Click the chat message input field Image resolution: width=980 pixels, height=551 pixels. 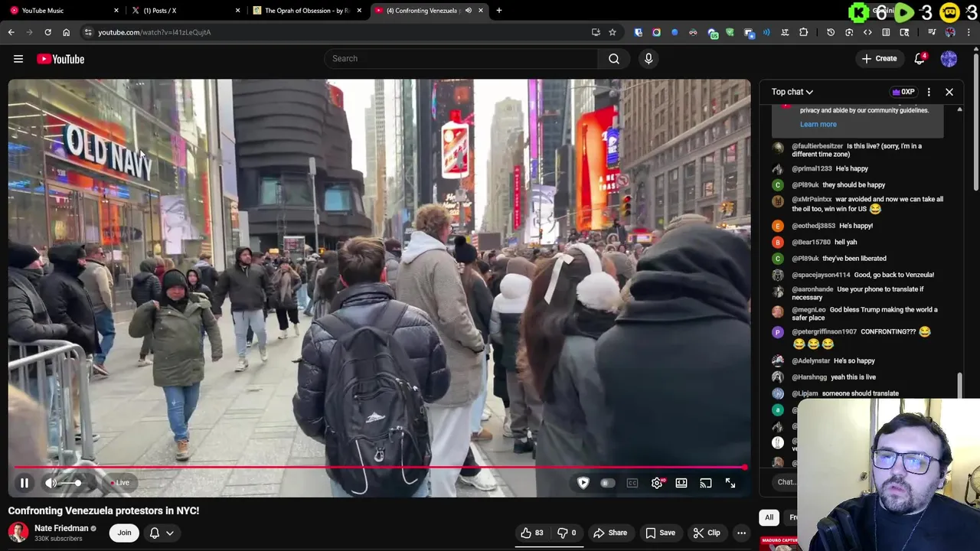(x=786, y=482)
